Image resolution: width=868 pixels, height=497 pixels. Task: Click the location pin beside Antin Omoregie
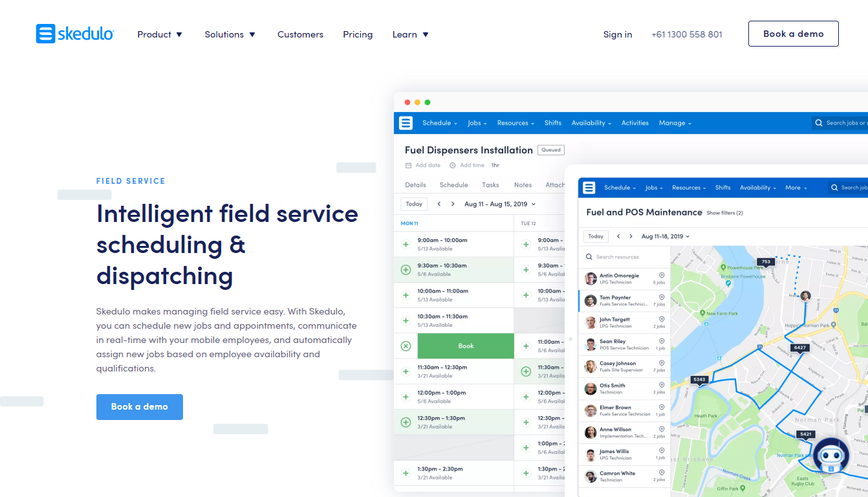(x=662, y=276)
